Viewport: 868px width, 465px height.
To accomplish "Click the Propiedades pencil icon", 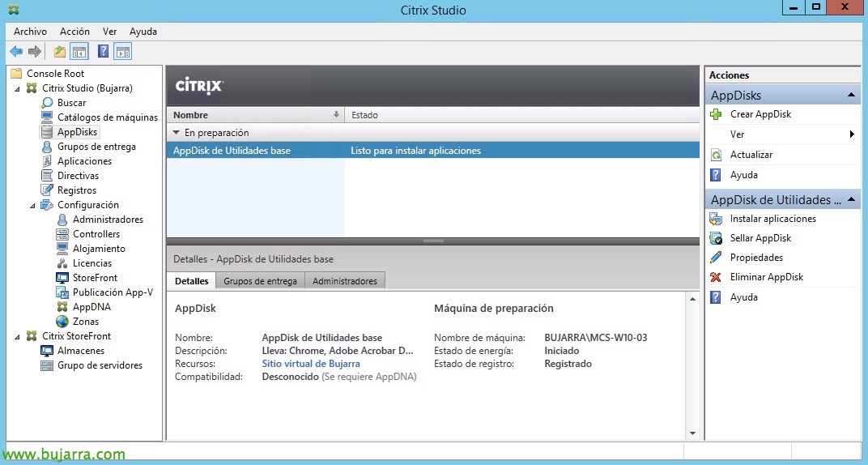I will click(x=716, y=258).
